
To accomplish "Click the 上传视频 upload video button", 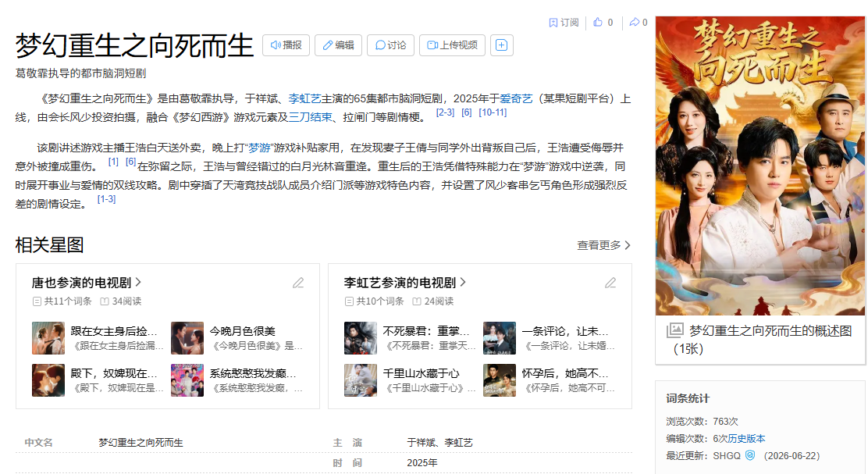I will pyautogui.click(x=452, y=45).
